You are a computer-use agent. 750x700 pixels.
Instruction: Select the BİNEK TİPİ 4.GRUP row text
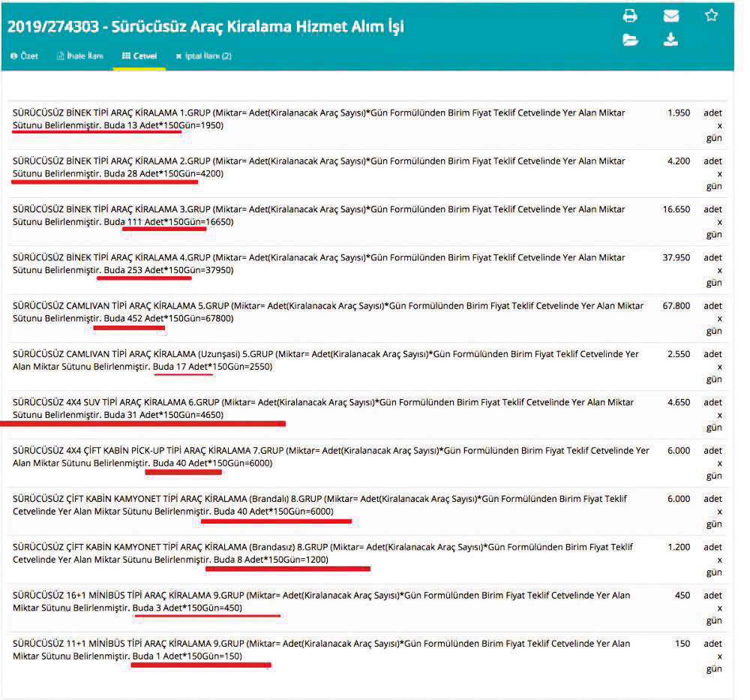click(x=319, y=264)
